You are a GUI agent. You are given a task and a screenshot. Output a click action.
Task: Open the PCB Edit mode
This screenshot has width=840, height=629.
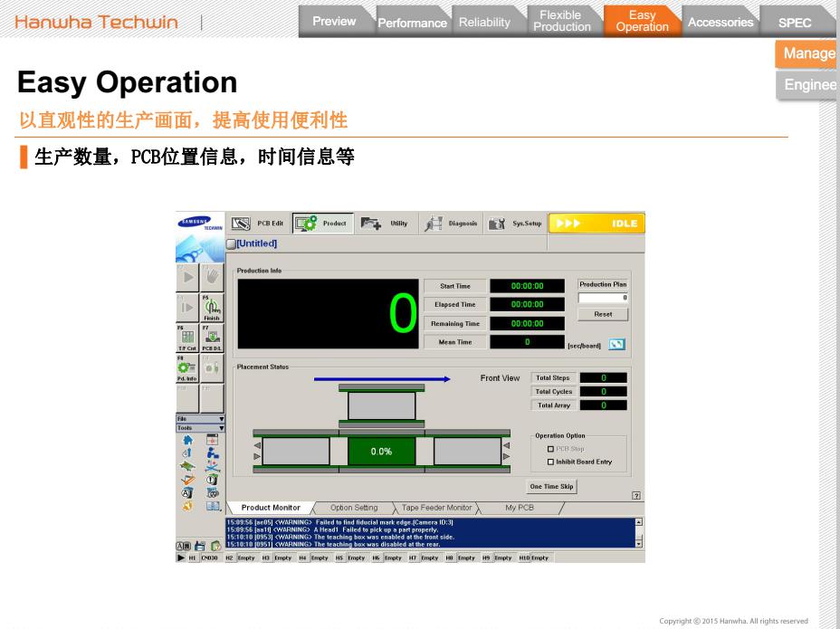(256, 224)
